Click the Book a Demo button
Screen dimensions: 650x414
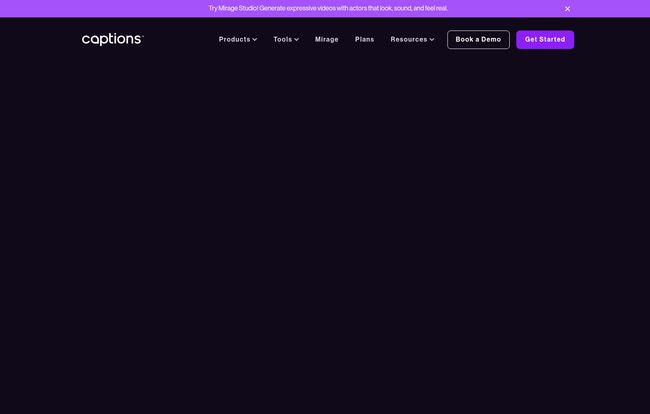pos(478,40)
